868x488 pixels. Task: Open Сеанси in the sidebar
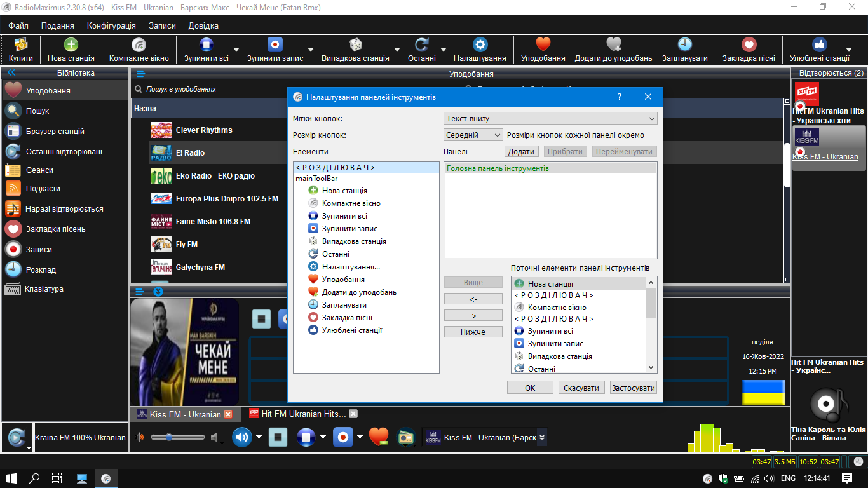[x=65, y=170]
